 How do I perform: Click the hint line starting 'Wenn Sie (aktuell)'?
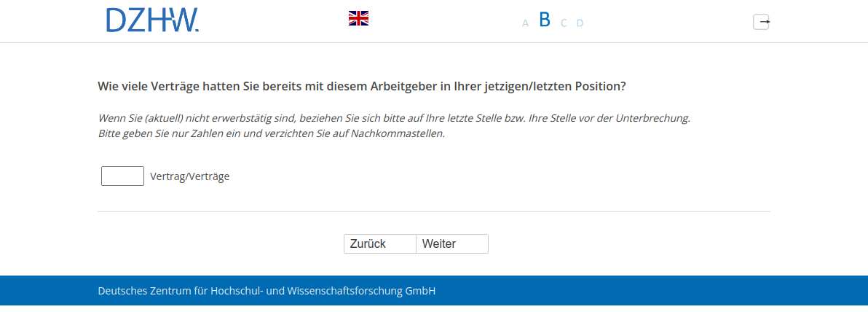point(393,117)
